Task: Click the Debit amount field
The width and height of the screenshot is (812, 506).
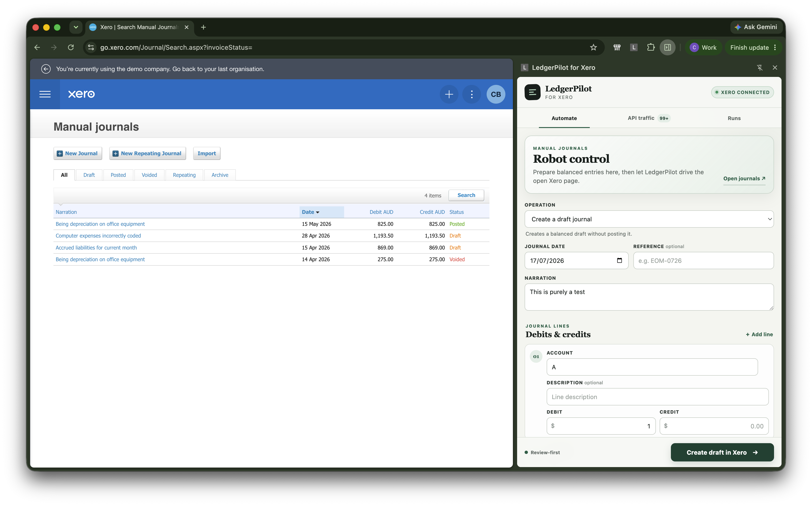Action: pyautogui.click(x=601, y=426)
